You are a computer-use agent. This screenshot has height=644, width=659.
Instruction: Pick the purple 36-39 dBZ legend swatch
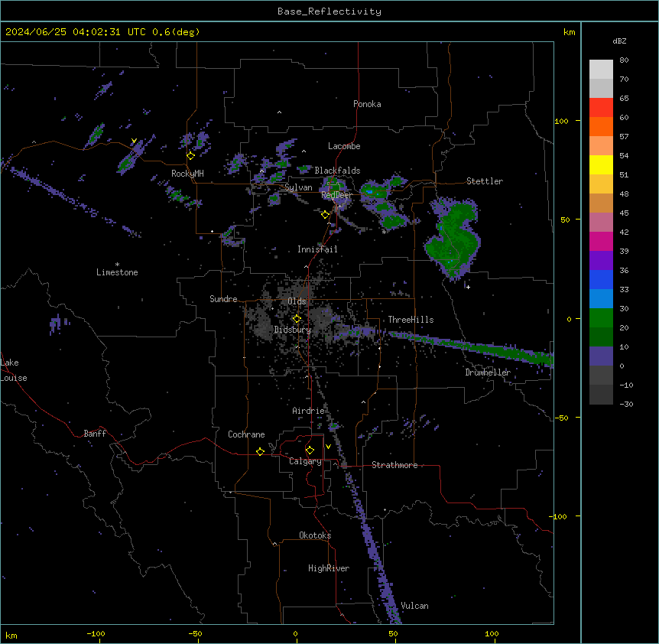(x=601, y=261)
